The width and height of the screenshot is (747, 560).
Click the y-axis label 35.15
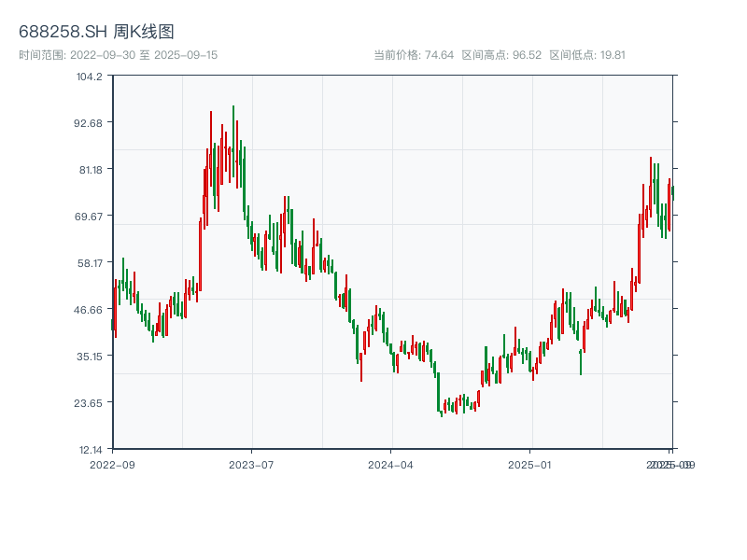90,357
